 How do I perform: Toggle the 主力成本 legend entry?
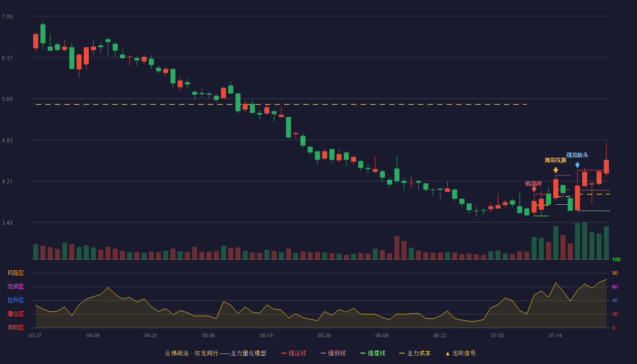[x=415, y=353]
